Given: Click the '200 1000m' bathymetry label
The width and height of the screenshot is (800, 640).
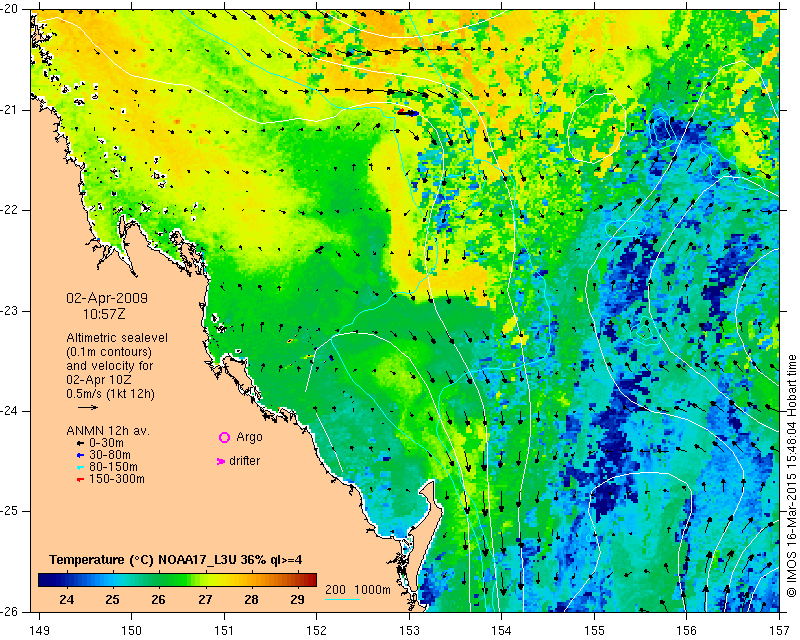Looking at the screenshot, I should click(x=358, y=590).
